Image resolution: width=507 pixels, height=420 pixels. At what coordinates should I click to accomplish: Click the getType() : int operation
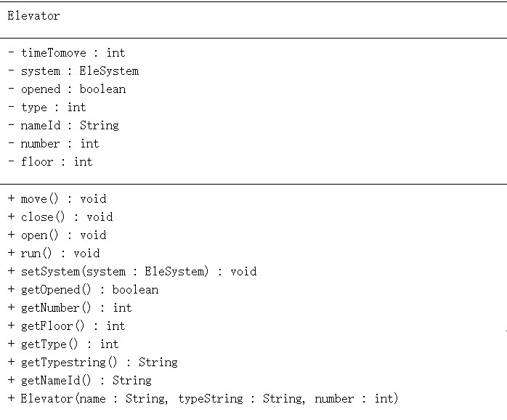(x=63, y=344)
